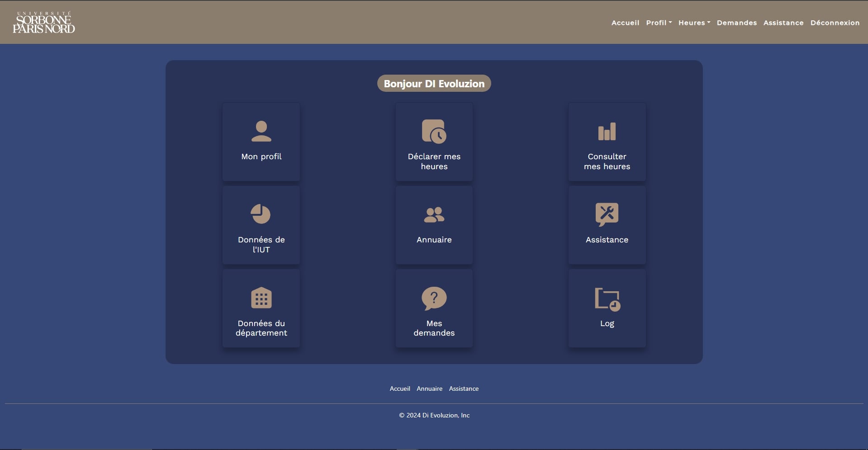
Task: Click the Consulter mes heures bar chart icon
Action: (x=607, y=132)
